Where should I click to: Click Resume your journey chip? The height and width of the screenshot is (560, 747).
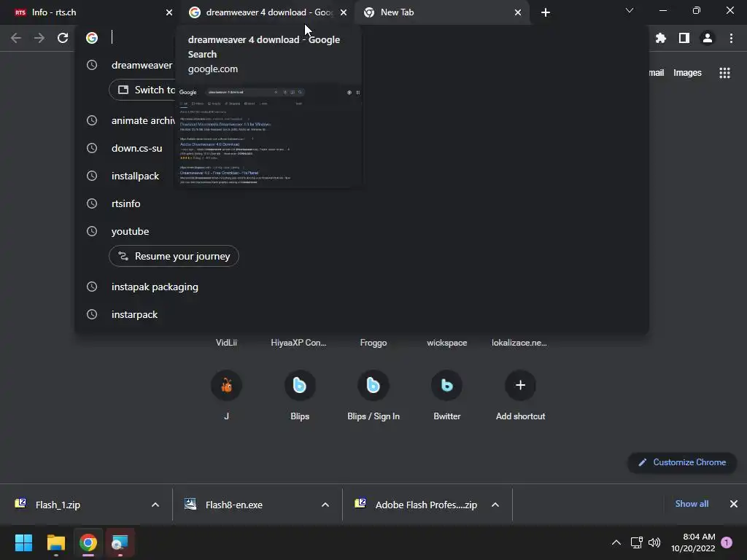[x=174, y=256]
